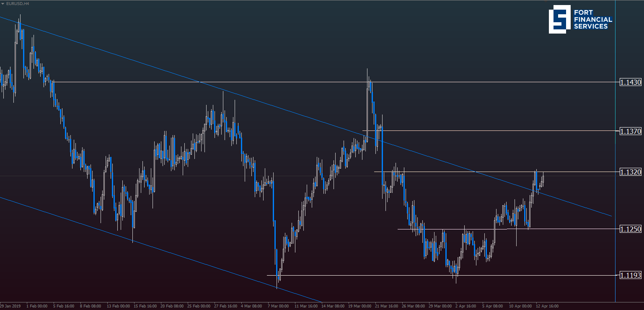The width and height of the screenshot is (644, 310).
Task: Click the FORT FINANCIAL SERVICES text
Action: tap(592, 20)
